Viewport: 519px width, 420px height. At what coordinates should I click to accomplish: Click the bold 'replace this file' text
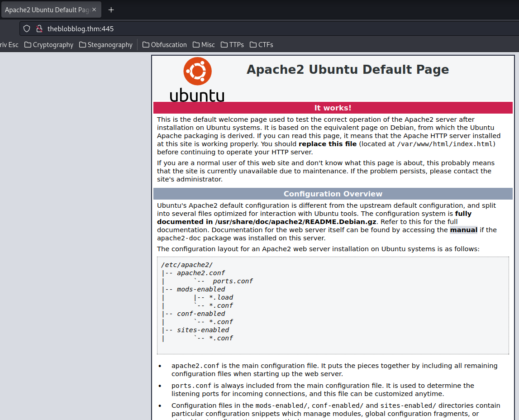click(x=328, y=144)
